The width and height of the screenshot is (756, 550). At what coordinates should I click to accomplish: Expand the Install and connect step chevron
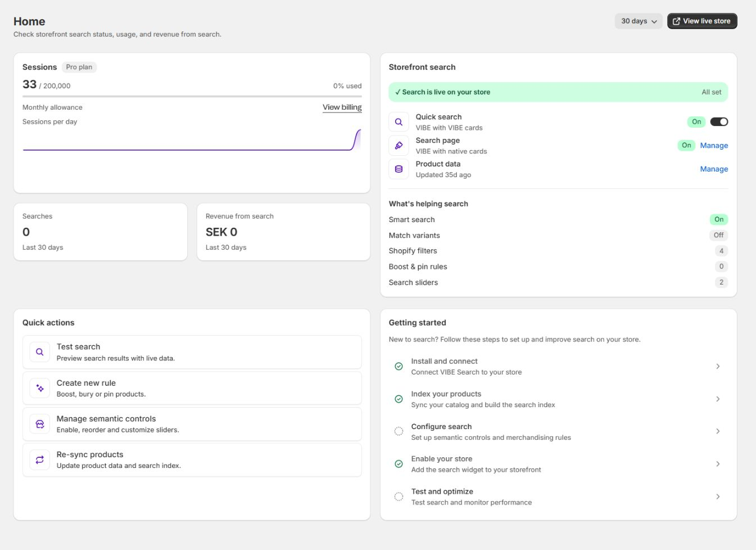[718, 366]
